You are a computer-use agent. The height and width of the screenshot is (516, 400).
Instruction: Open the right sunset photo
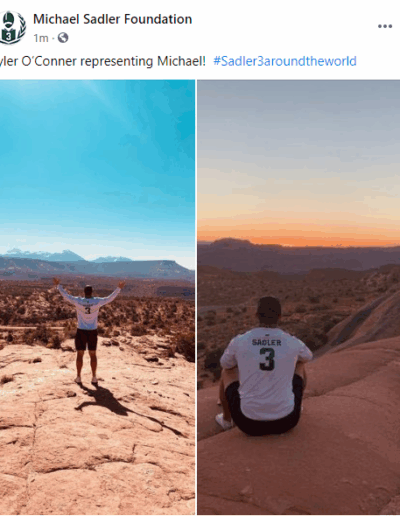pyautogui.click(x=299, y=297)
